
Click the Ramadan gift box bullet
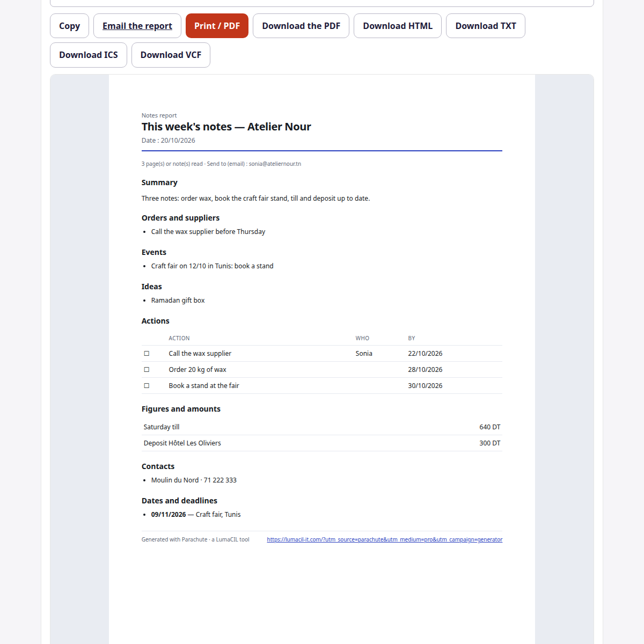(x=178, y=301)
